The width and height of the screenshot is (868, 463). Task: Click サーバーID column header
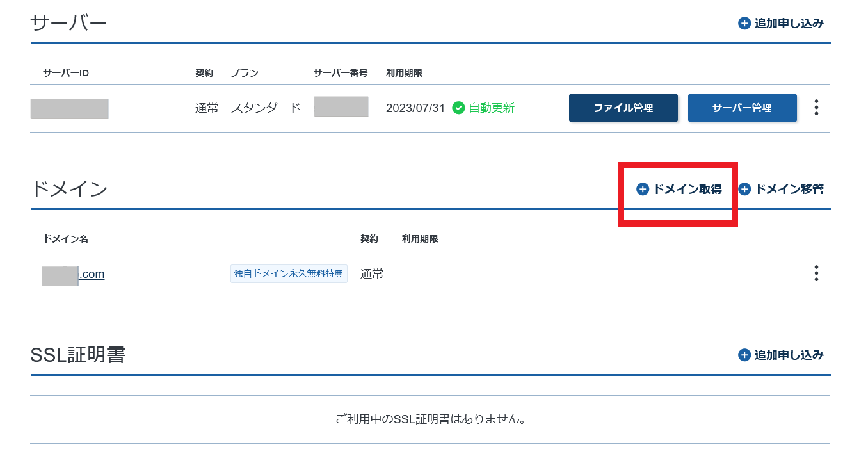(66, 73)
